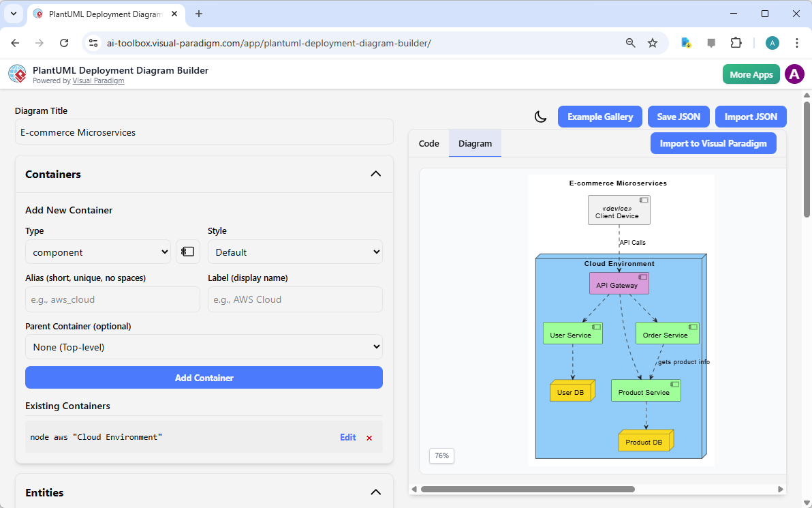Viewport: 812px width, 508px height.
Task: Click the zoom icon in the address bar
Action: (x=630, y=42)
